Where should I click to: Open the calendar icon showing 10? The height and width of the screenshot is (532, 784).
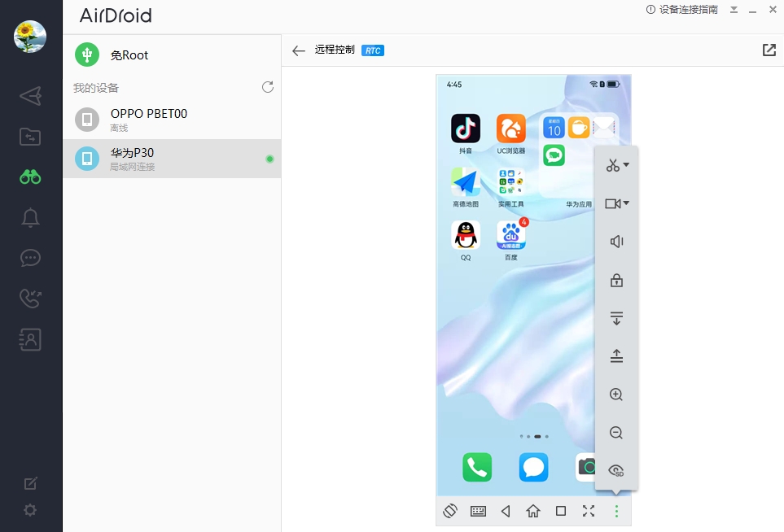pyautogui.click(x=554, y=128)
